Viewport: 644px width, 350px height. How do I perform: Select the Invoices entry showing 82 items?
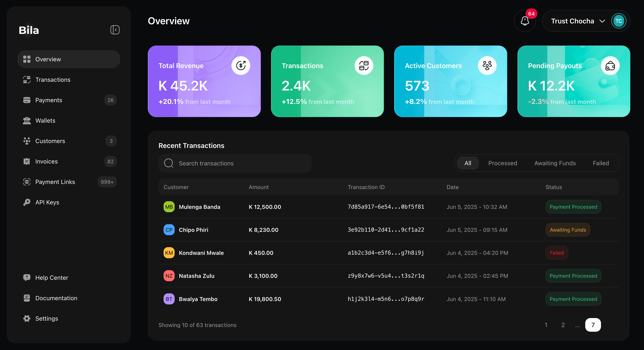(x=46, y=161)
